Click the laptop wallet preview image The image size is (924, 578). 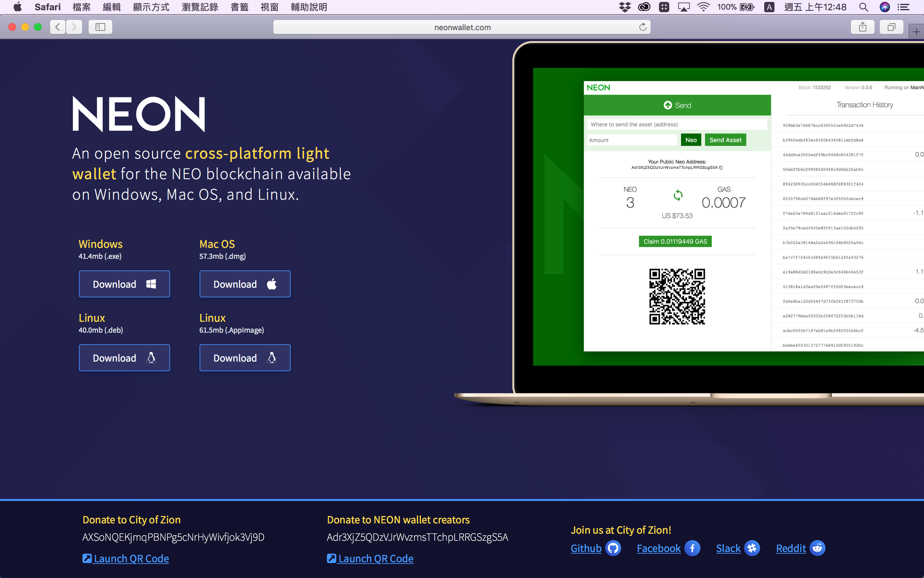pyautogui.click(x=689, y=223)
